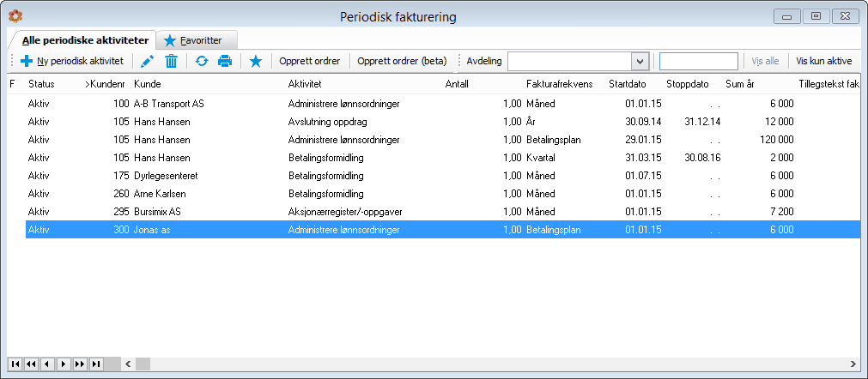Image resolution: width=868 pixels, height=379 pixels.
Task: Click Aksjonærregister/-oppgaver activity cell
Action: click(x=346, y=212)
